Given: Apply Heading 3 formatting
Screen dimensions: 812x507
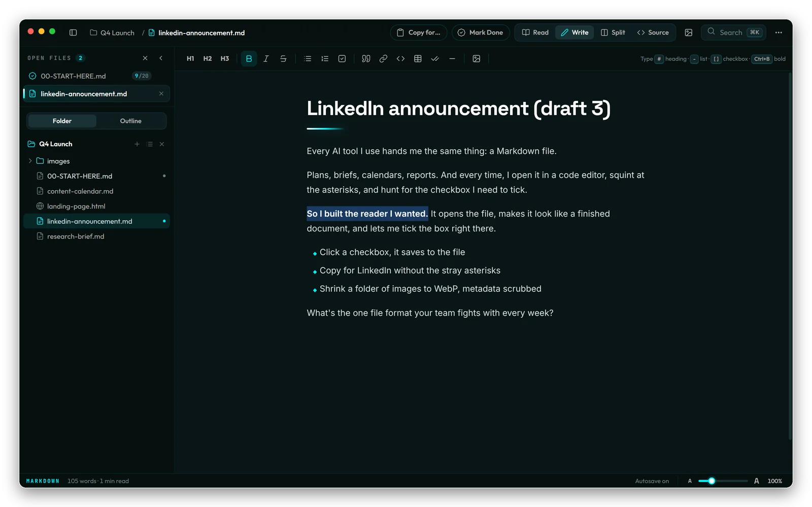Looking at the screenshot, I should point(225,59).
